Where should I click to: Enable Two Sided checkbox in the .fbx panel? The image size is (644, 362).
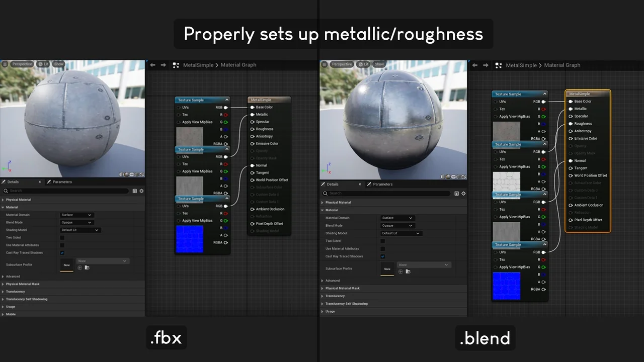coord(62,237)
